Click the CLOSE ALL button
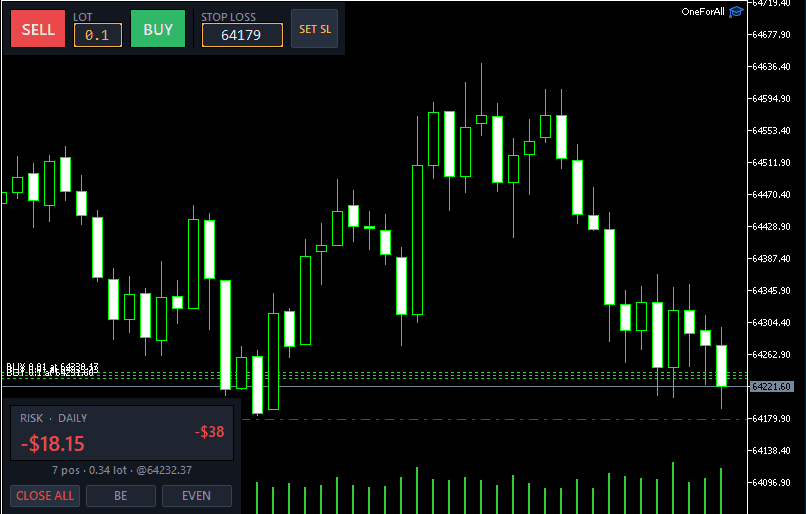806x514 pixels. (45, 495)
